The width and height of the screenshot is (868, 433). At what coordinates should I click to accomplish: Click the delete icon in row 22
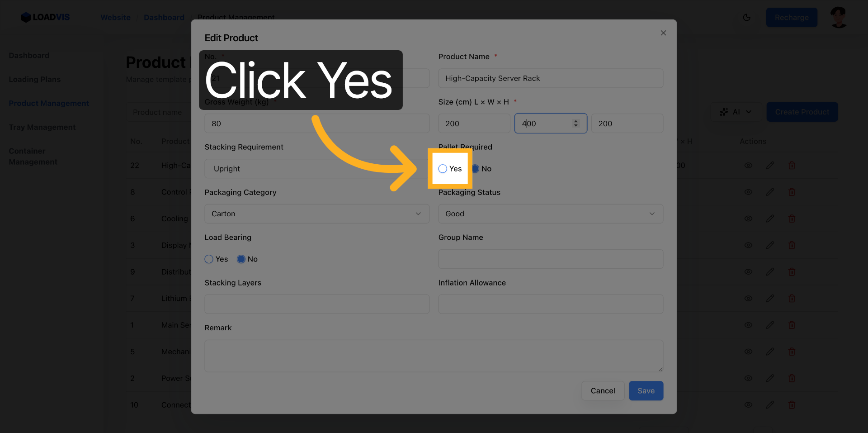click(792, 166)
